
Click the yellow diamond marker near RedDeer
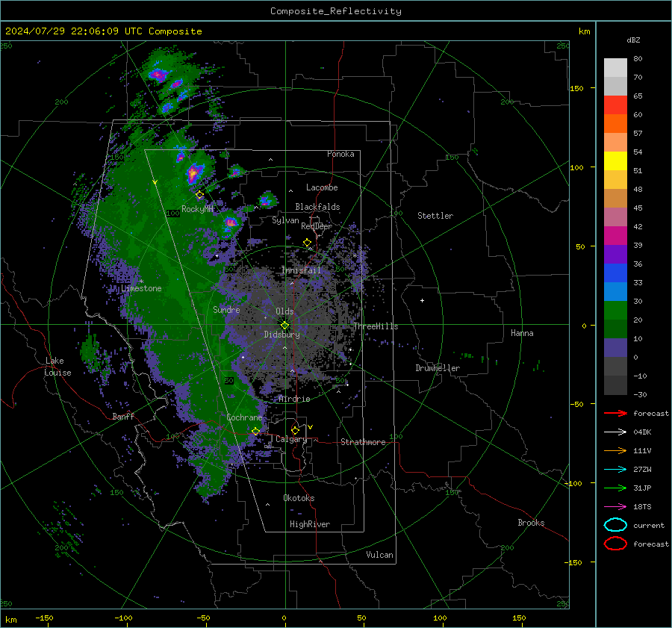(308, 243)
